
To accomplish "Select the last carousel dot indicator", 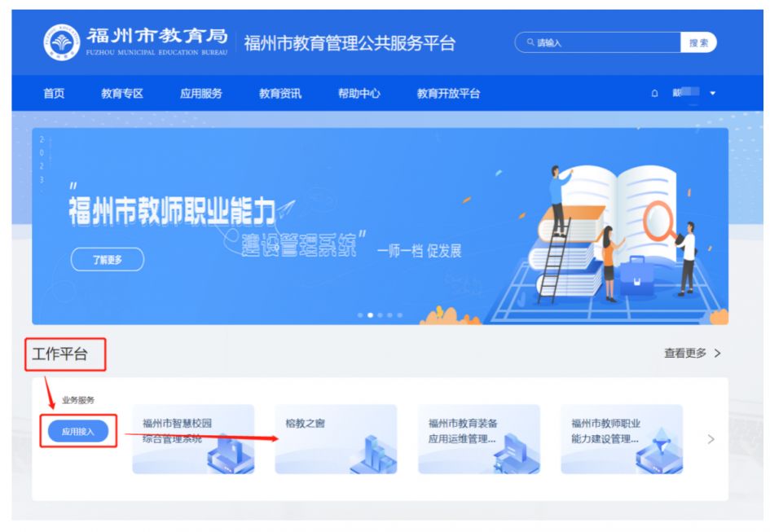I will pyautogui.click(x=400, y=315).
